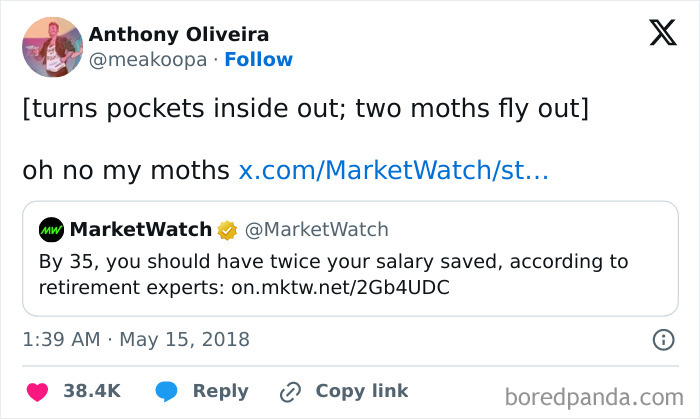
Task: Open Anthony Oliveira's profile picture
Action: pos(52,47)
